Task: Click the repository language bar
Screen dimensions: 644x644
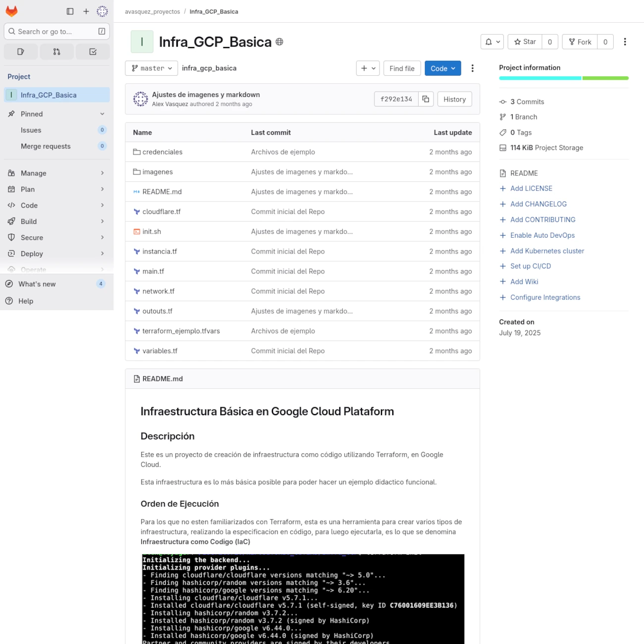Action: [x=564, y=78]
